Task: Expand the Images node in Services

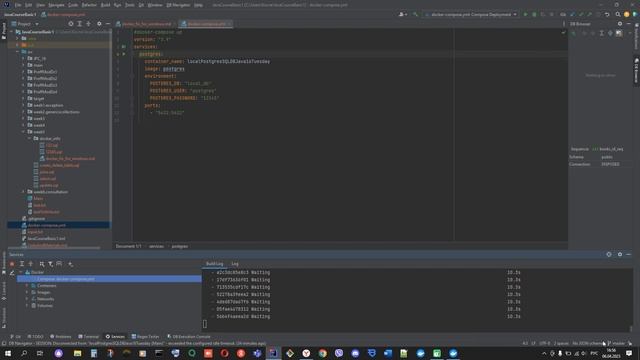Action: [x=27, y=292]
